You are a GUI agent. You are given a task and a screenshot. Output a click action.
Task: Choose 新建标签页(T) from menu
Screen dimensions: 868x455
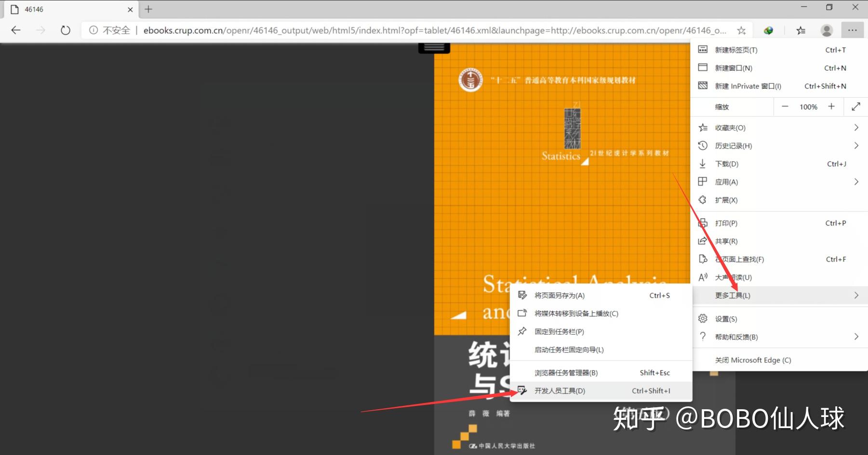tap(779, 50)
